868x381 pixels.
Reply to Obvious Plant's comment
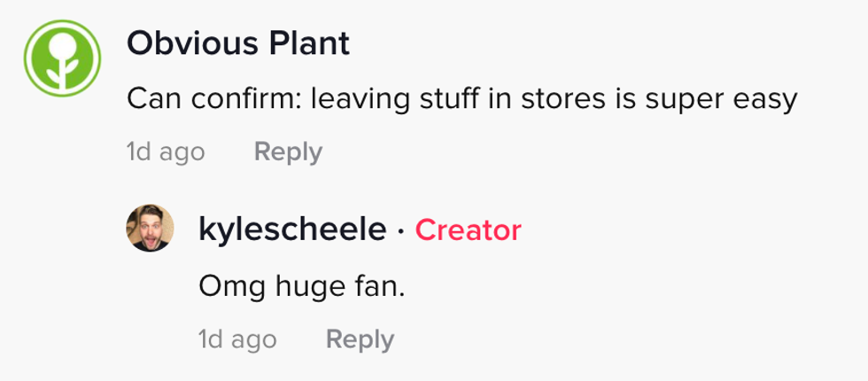pos(288,152)
